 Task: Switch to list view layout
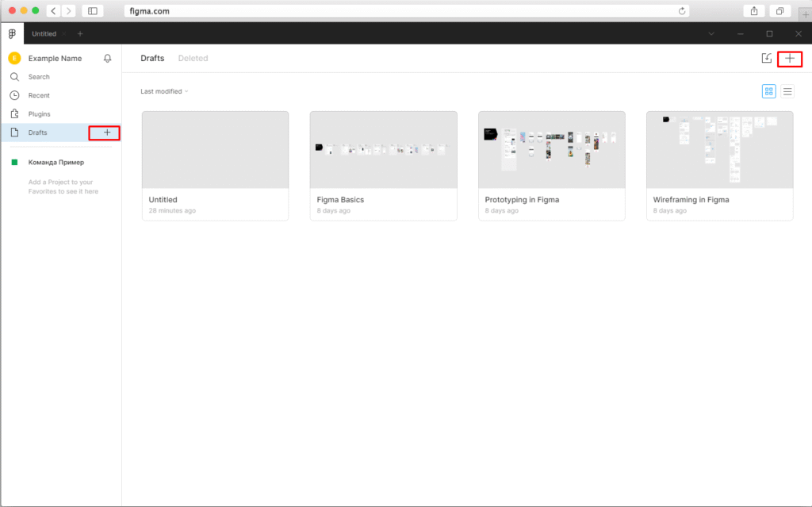(x=787, y=91)
